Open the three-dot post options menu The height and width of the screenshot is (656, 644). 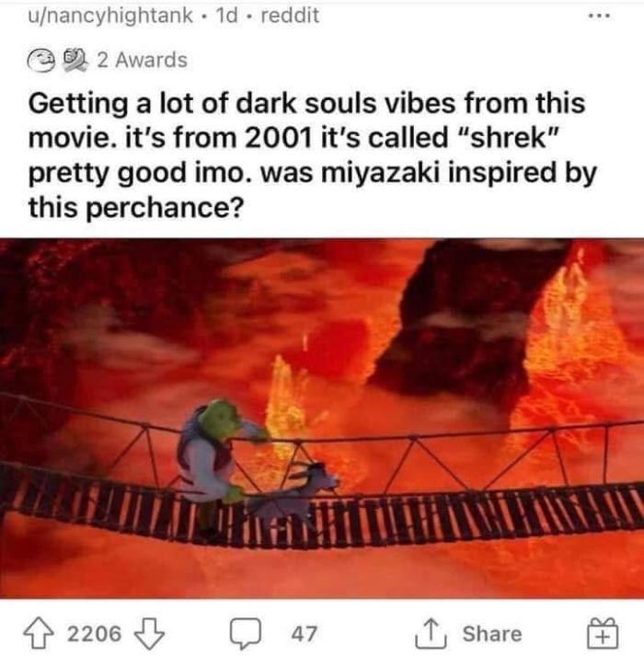(599, 17)
